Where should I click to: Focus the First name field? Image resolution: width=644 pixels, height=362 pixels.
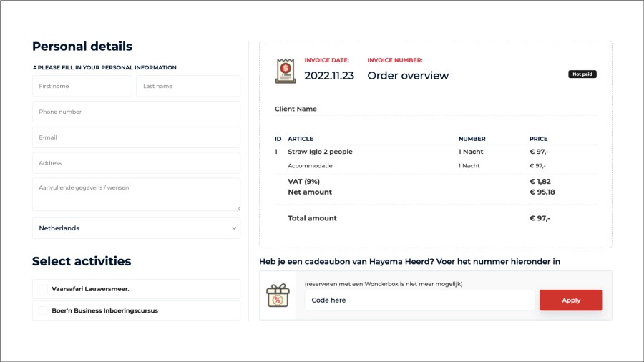point(82,86)
